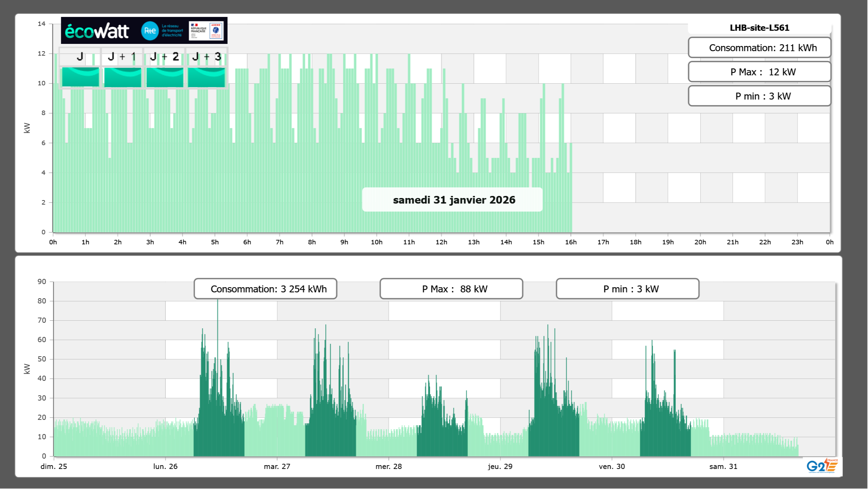Click the weekly P min : 3 kW box

coord(627,289)
